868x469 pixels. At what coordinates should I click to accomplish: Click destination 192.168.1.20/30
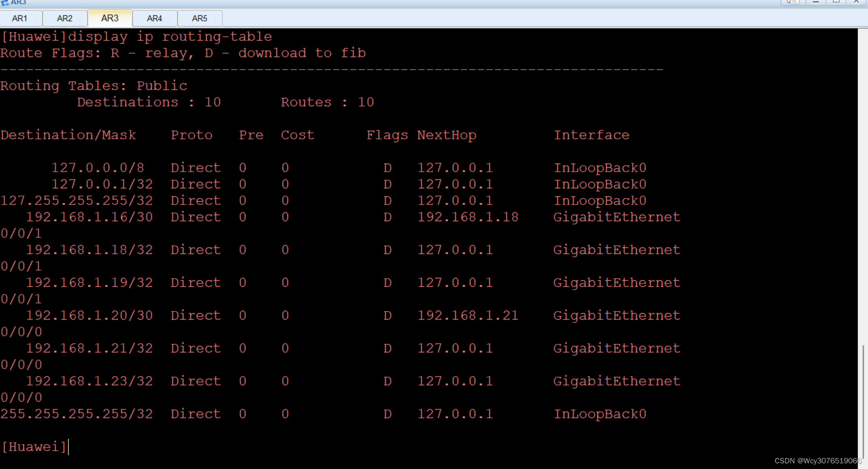click(x=89, y=316)
